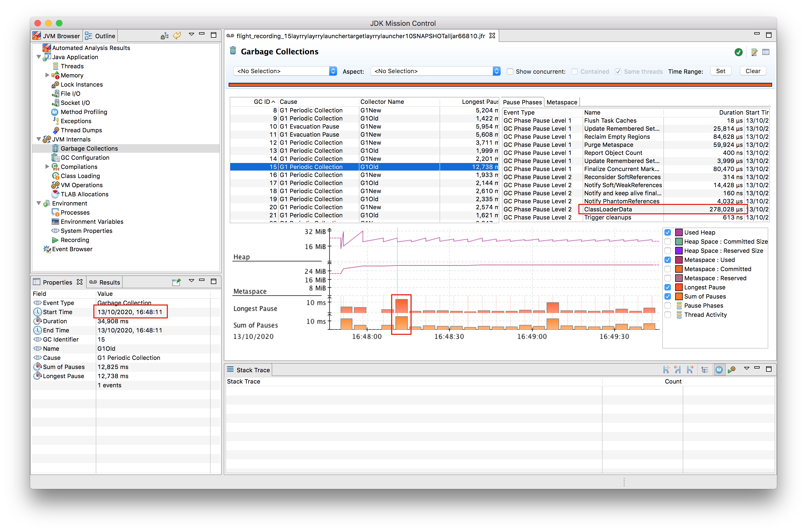Expand Compilations tree node

47,166
